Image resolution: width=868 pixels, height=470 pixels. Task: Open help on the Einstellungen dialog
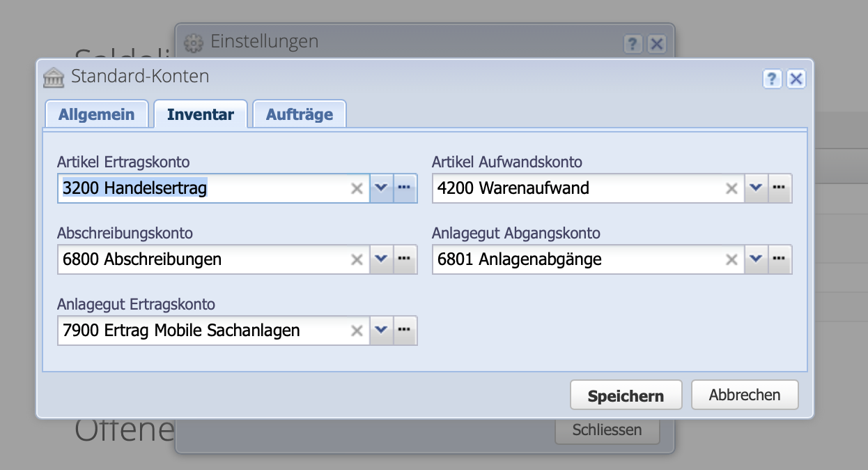point(633,43)
